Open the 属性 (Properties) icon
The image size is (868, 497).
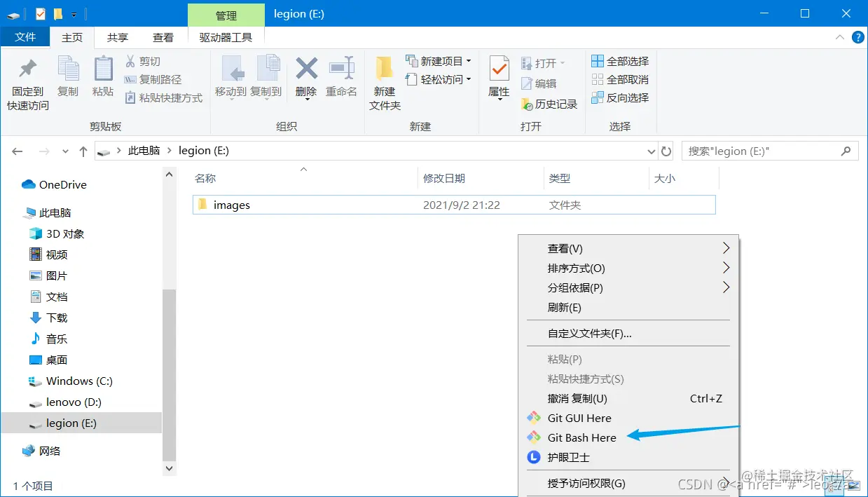498,77
